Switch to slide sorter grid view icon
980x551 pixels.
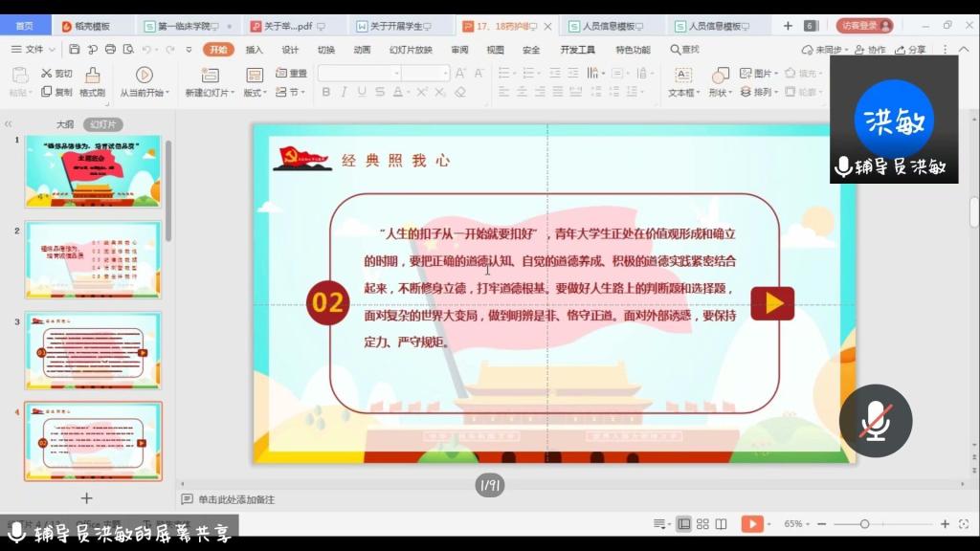[703, 524]
